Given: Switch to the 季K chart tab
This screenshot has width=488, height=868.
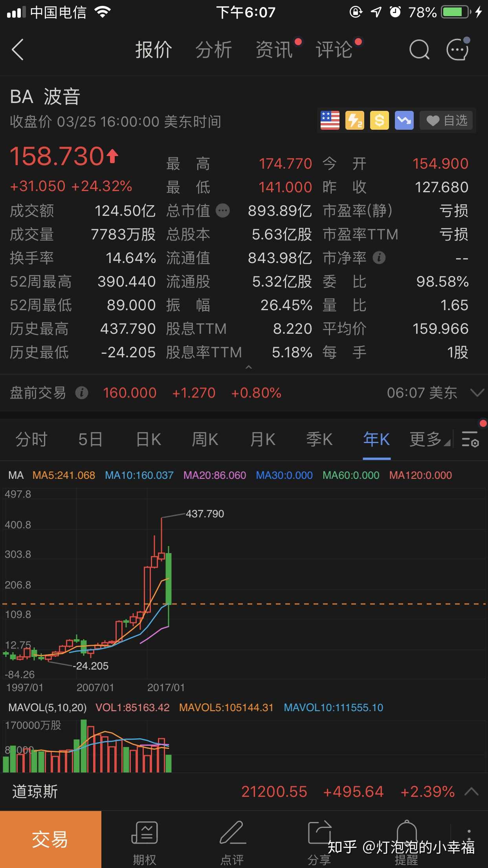Looking at the screenshot, I should pos(319,439).
